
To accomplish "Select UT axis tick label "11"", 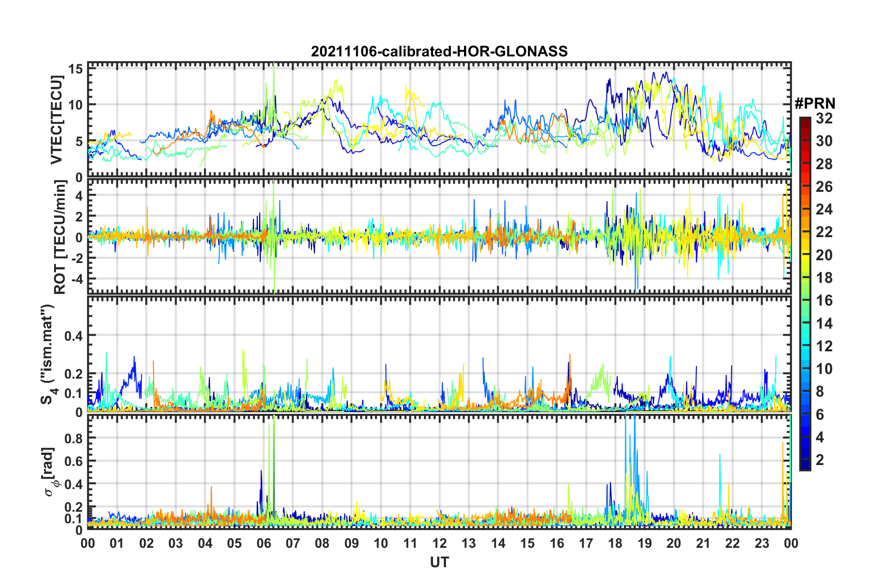I will click(410, 543).
